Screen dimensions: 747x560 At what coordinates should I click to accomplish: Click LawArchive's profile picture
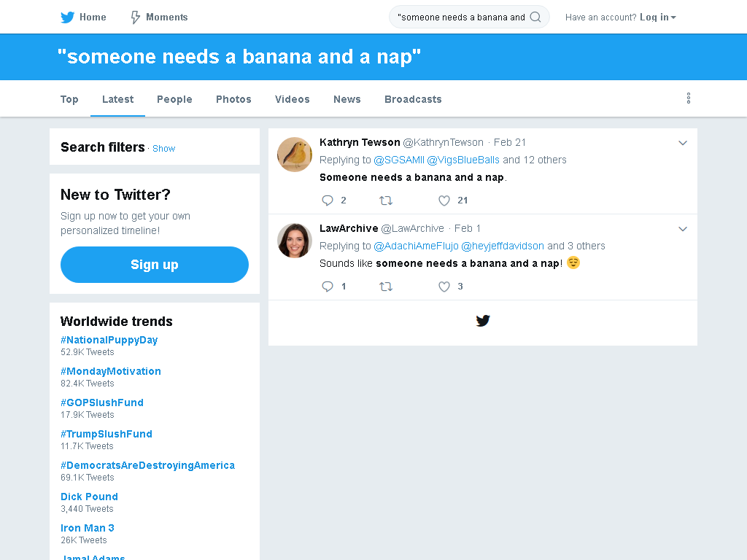[x=295, y=241]
